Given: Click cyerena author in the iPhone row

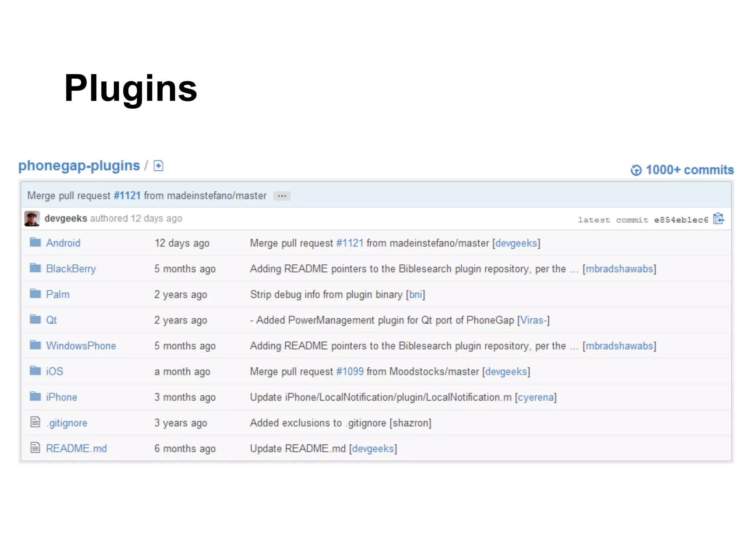Looking at the screenshot, I should [x=536, y=397].
